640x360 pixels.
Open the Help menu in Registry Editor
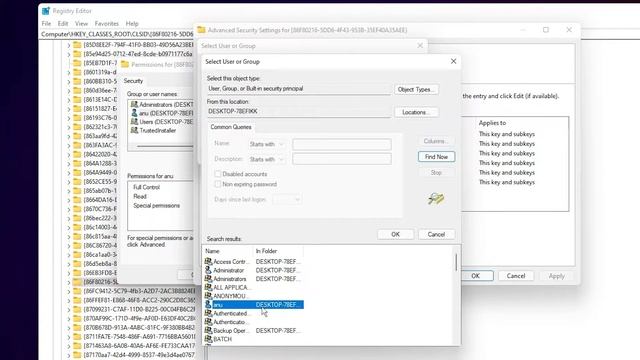coord(132,24)
